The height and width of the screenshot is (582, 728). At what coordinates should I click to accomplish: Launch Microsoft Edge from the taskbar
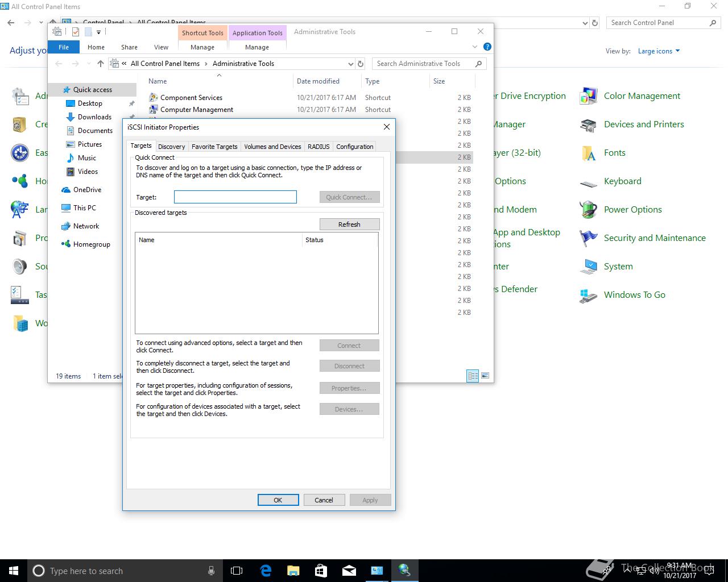click(266, 571)
